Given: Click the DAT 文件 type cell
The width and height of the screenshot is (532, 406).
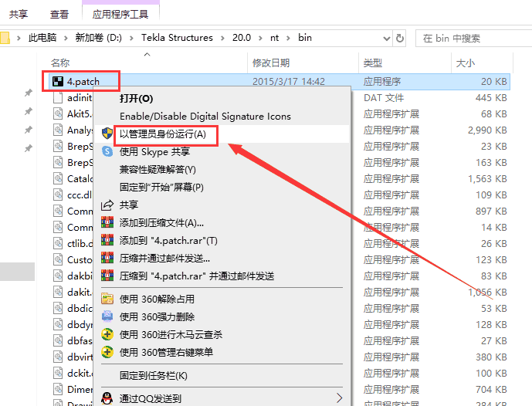Looking at the screenshot, I should click(384, 98).
